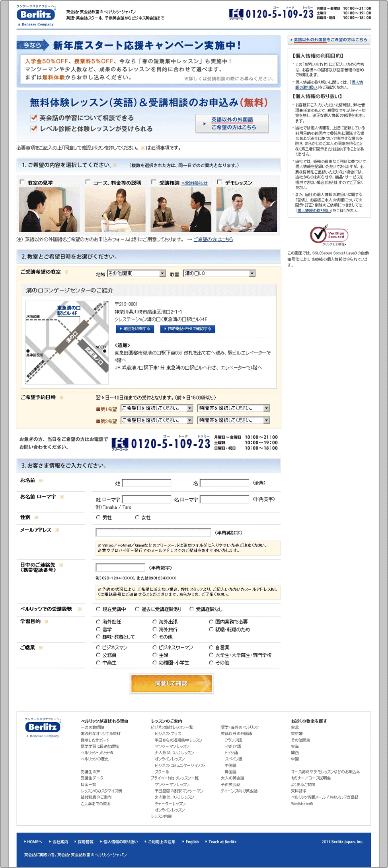Click the daytime phone number input field
This screenshot has height=868, width=388.
[x=120, y=568]
